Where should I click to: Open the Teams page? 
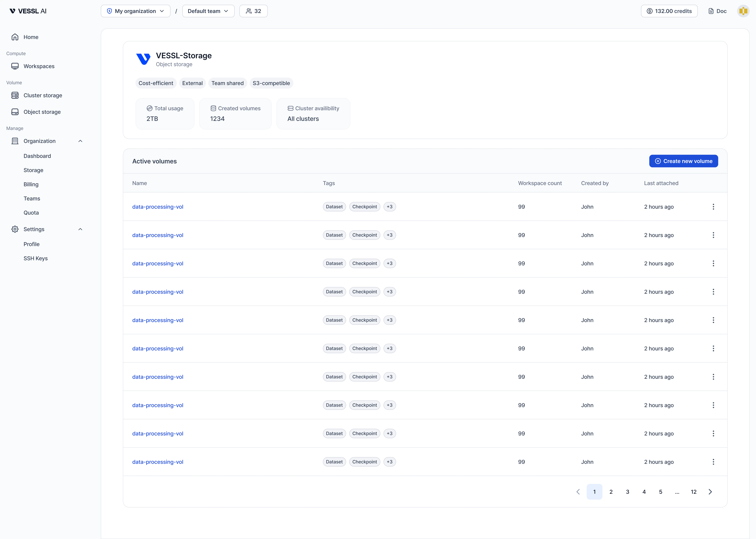point(32,198)
